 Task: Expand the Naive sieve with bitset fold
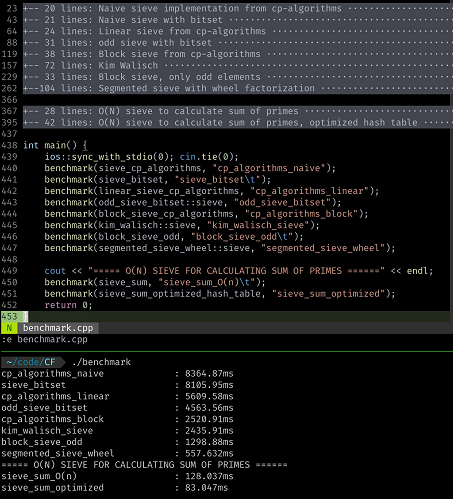(x=238, y=20)
